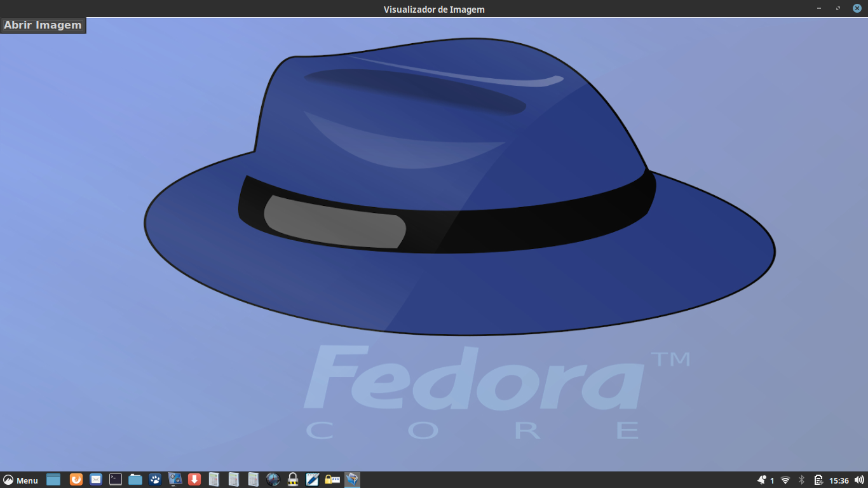This screenshot has height=488, width=868.
Task: Click the red download arrow icon
Action: point(194,480)
